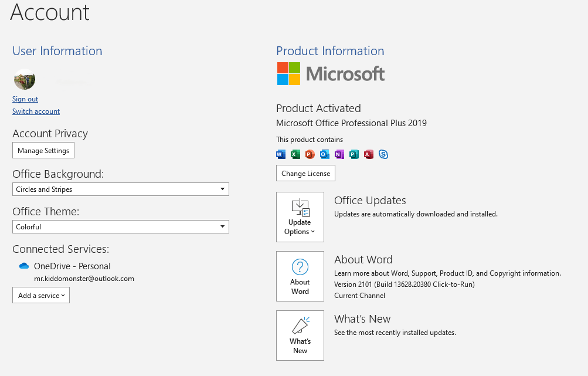
Task: Click the OneDrive cloud icon
Action: (24, 266)
